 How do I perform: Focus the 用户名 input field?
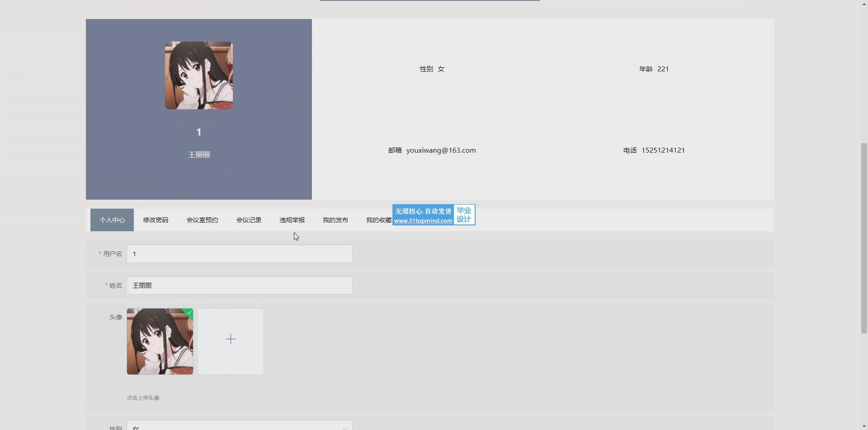239,254
